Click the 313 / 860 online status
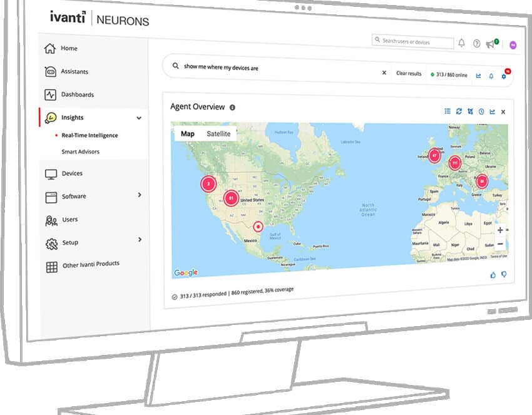 coord(449,74)
